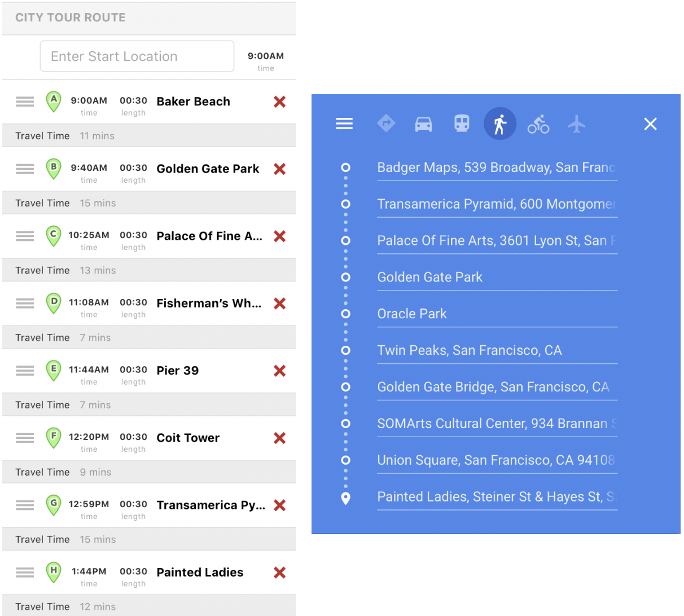Click reorder handle for Palace Of Fine Arts
684x616 pixels.
[25, 236]
